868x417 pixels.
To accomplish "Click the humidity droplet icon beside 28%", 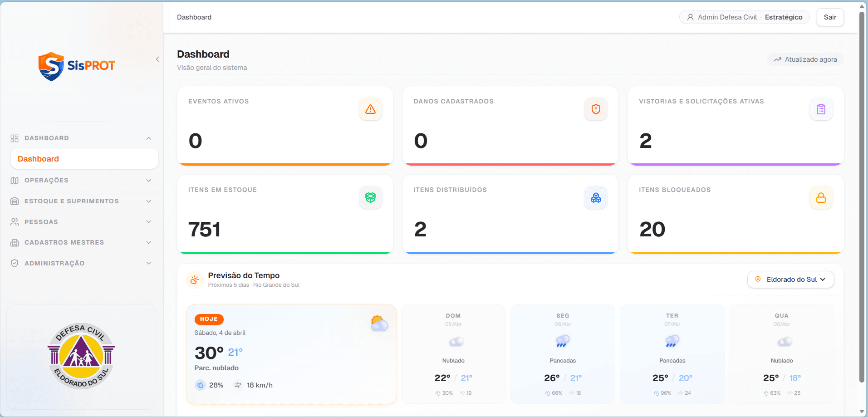I will [200, 385].
